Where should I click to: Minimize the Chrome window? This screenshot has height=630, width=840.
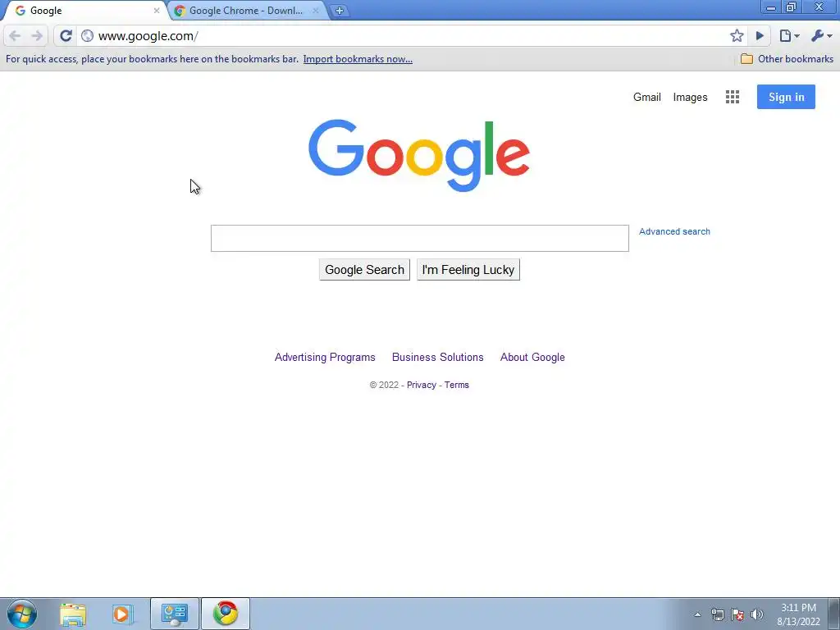771,7
